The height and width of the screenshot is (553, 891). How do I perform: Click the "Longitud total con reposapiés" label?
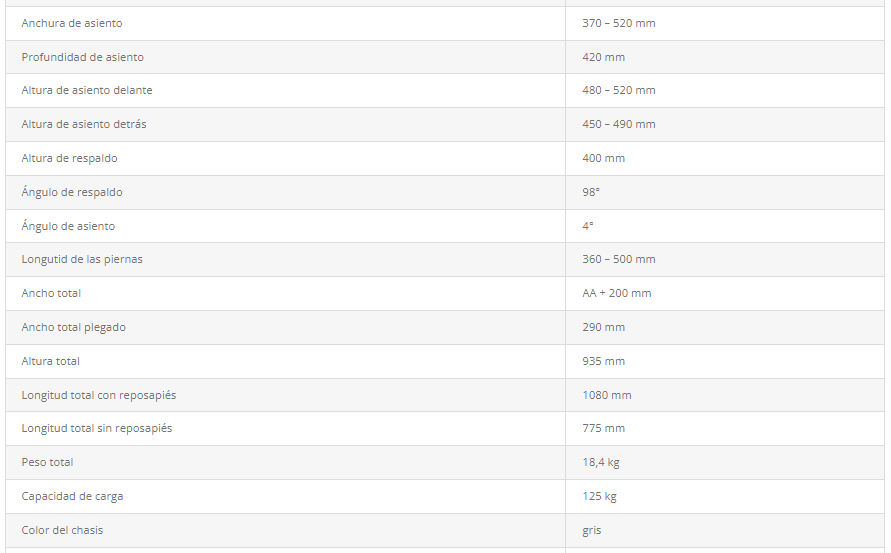click(99, 395)
